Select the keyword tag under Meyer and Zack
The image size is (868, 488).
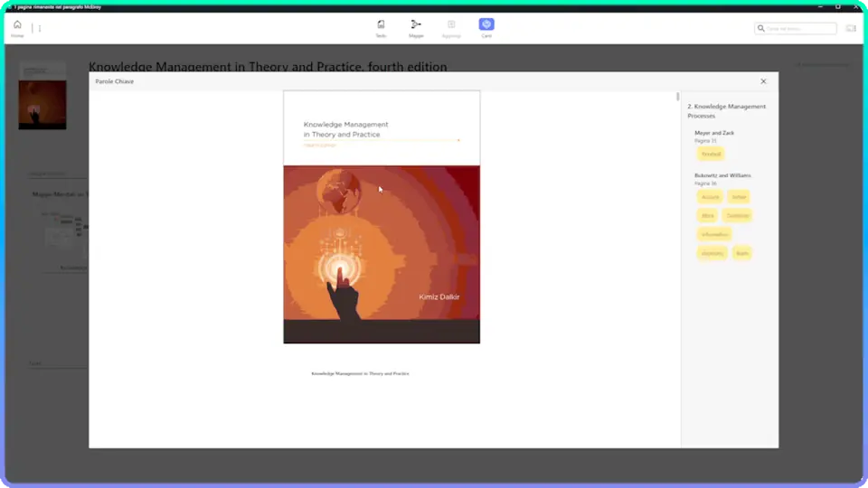point(712,155)
